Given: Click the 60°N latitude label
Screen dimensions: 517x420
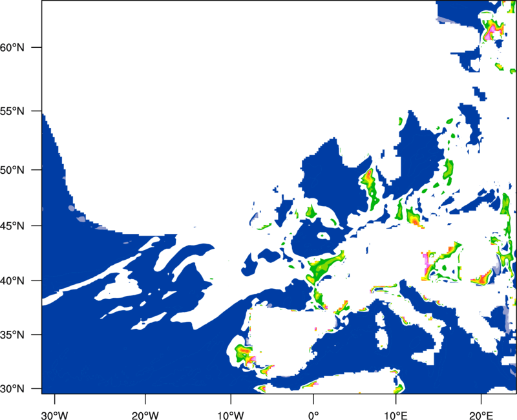Looking at the screenshot, I should (12, 47).
